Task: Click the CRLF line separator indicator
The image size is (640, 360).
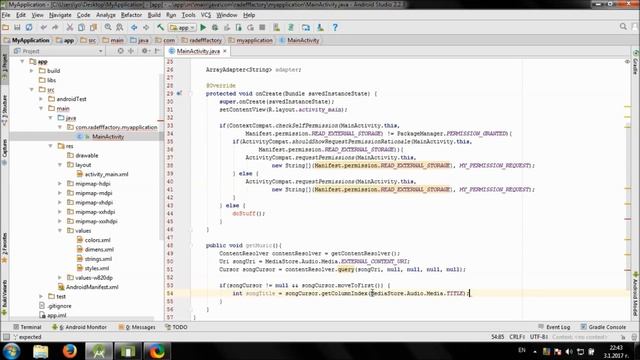Action: pyautogui.click(x=517, y=337)
